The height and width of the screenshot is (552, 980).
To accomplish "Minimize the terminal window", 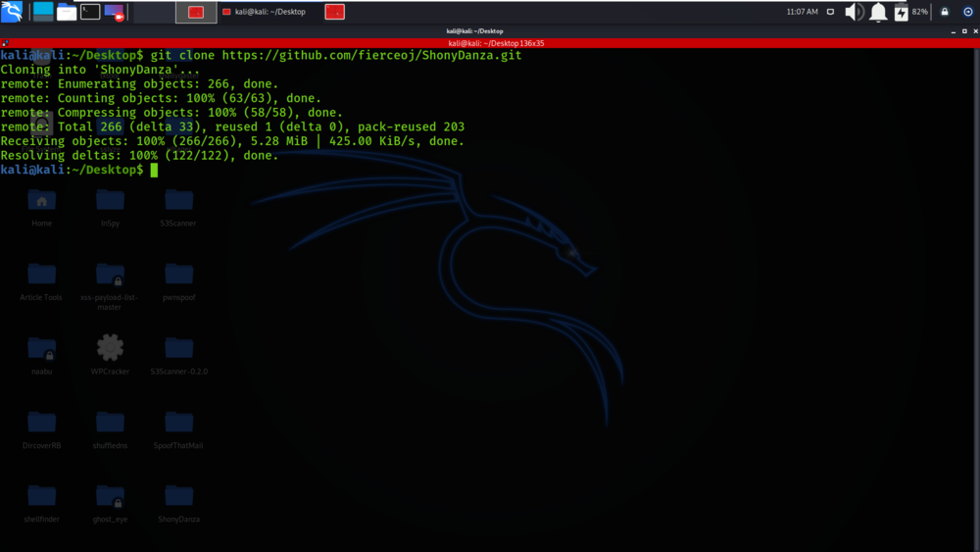I will [x=954, y=31].
